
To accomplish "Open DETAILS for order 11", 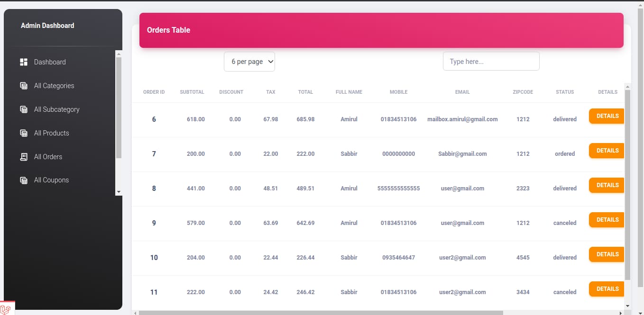I will tap(607, 288).
